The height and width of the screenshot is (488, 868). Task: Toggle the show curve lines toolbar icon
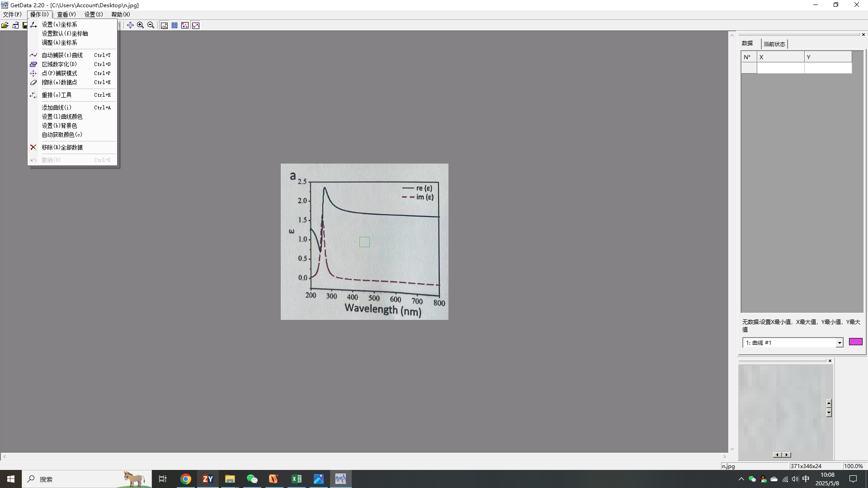coord(196,25)
